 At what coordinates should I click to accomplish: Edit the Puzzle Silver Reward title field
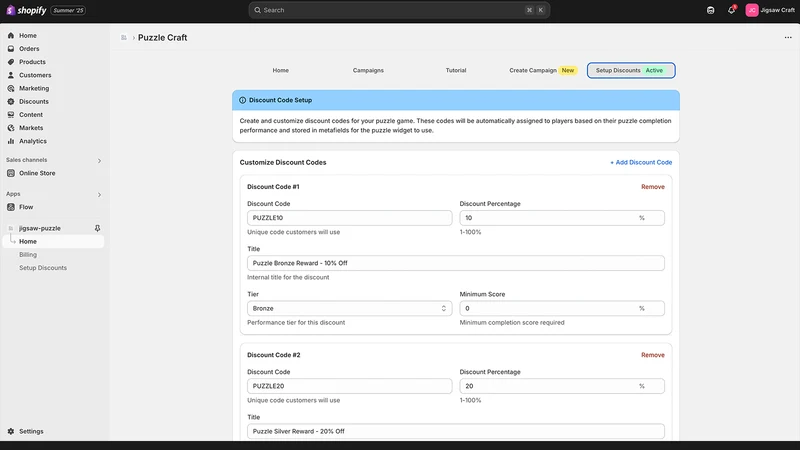(x=456, y=432)
